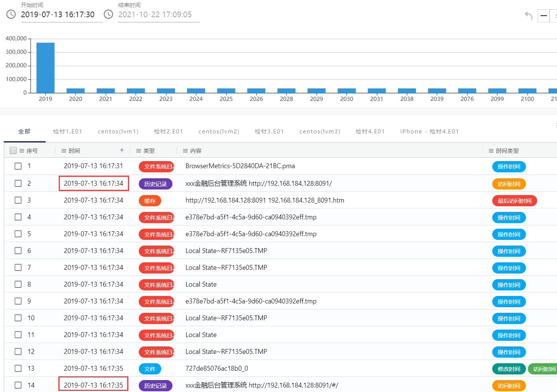Click row 14 timestamp 2019-07-13 16:17:35

(x=94, y=385)
